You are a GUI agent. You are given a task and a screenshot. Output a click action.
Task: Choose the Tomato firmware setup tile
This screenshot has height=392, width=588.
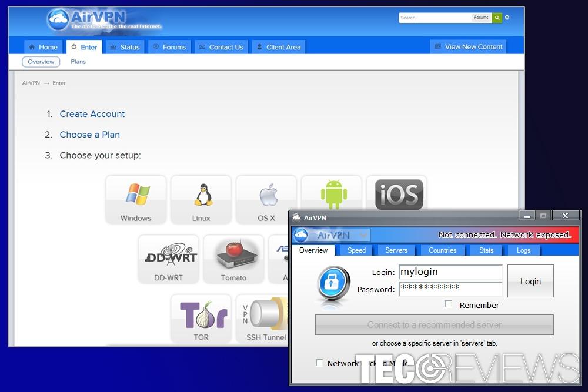click(233, 259)
